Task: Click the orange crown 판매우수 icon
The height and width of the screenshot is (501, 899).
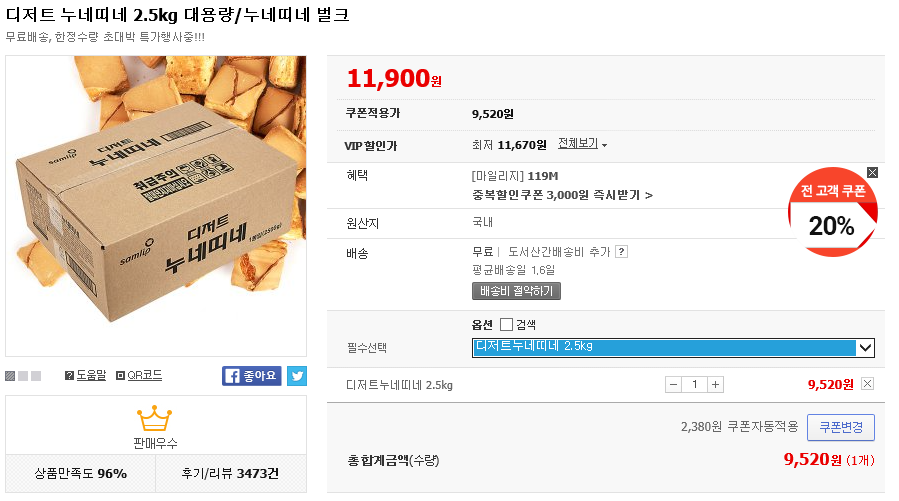Action: point(155,417)
